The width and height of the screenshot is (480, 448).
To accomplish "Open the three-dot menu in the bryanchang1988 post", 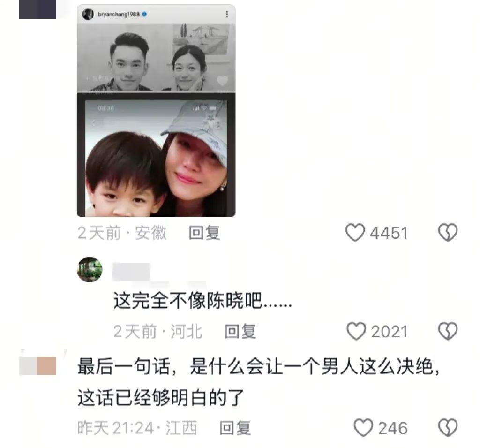I will coord(227,14).
